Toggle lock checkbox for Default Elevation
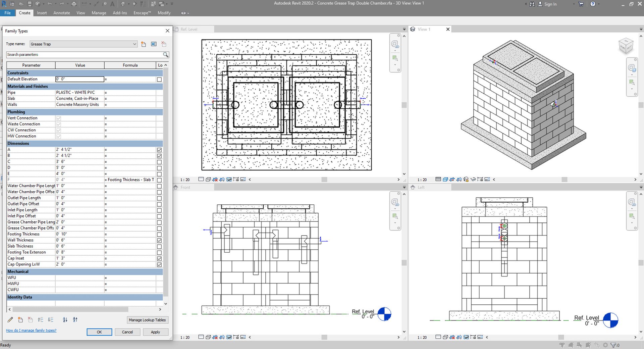The image size is (644, 349). pyautogui.click(x=159, y=80)
